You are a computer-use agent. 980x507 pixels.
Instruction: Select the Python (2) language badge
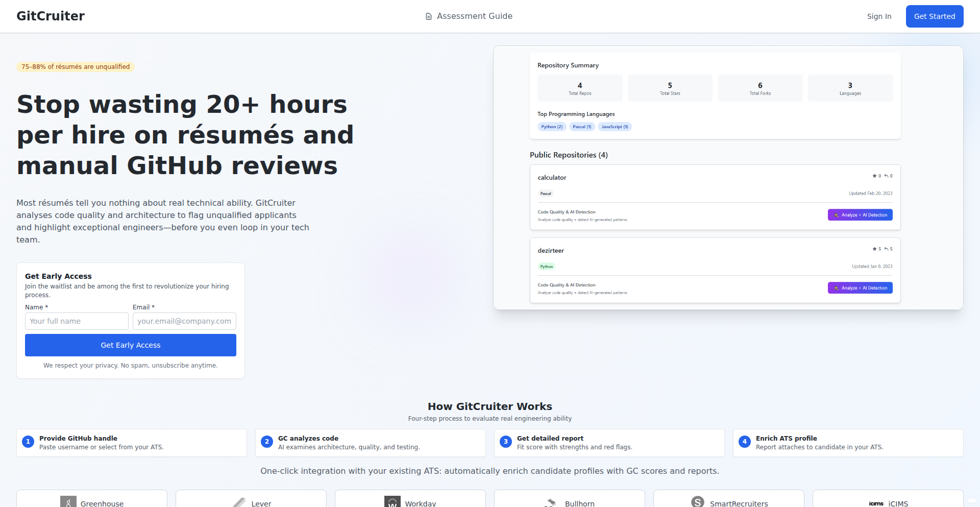pos(552,127)
